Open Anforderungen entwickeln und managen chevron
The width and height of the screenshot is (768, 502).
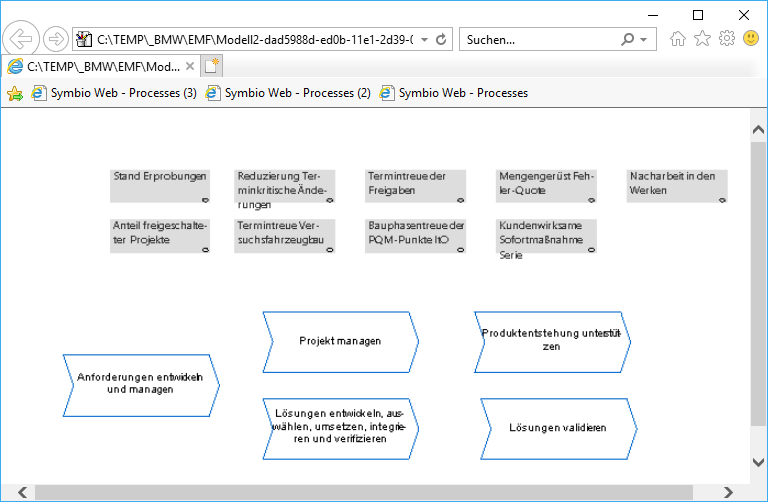(x=141, y=385)
